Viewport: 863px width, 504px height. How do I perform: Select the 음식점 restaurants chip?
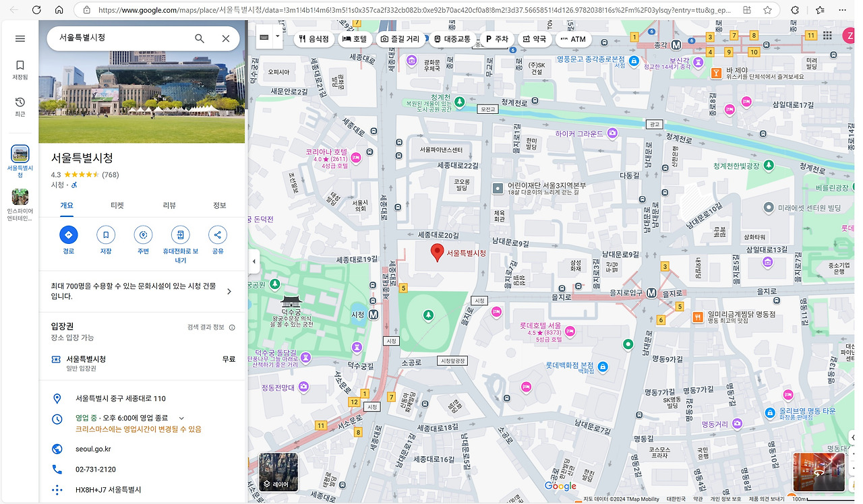click(x=314, y=39)
